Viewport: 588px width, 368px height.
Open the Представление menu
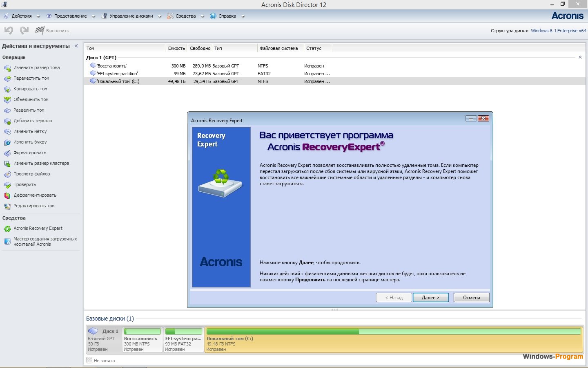pyautogui.click(x=70, y=16)
